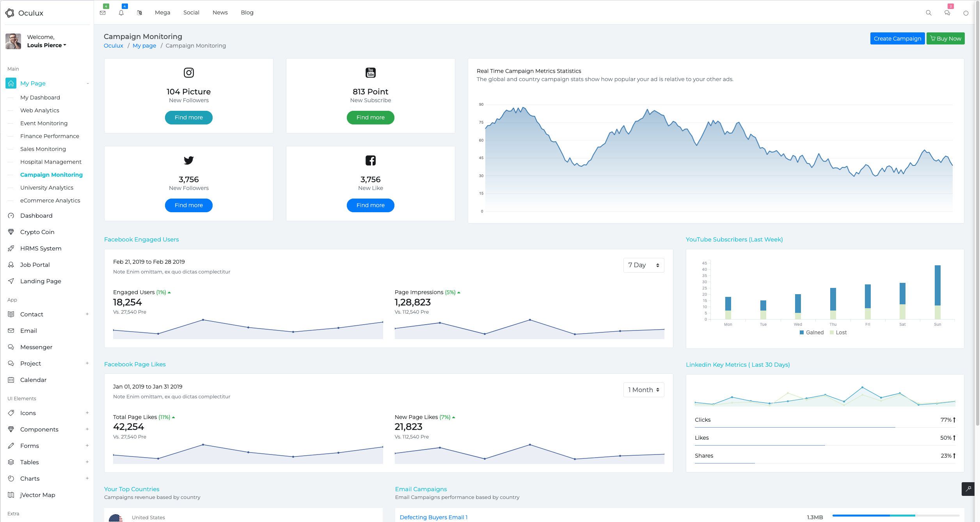Screen dimensions: 980x522
Task: Expand the Icons submenu plus
Action: point(87,413)
